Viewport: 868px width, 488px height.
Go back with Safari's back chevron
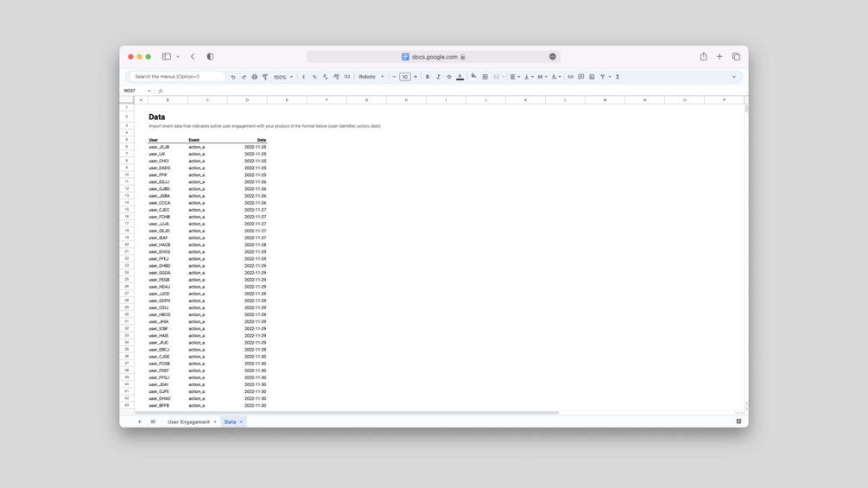pos(193,56)
